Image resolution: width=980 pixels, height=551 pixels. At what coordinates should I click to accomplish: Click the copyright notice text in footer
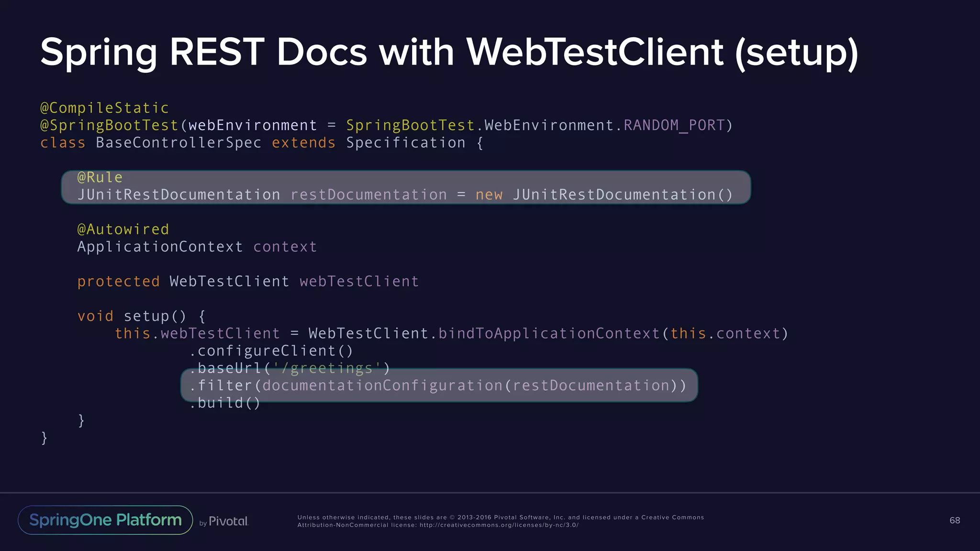coord(500,518)
